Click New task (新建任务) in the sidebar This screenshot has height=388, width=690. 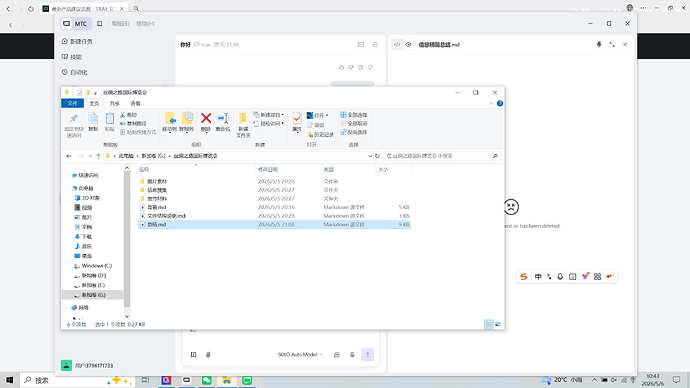click(77, 41)
